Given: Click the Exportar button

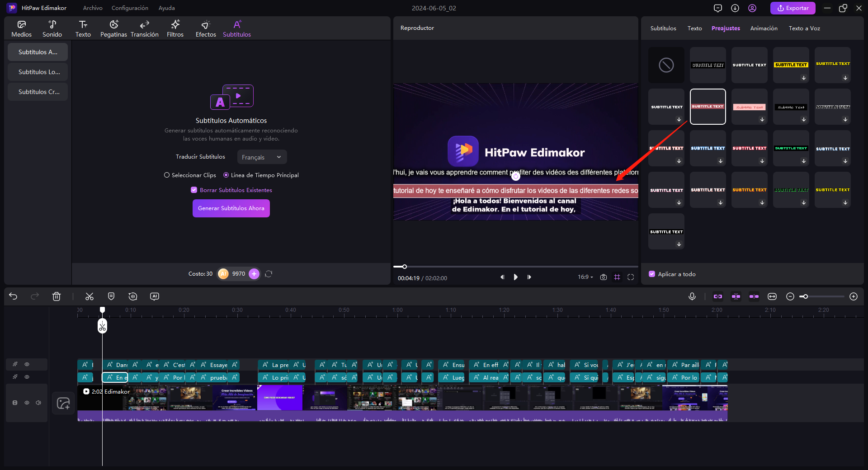Looking at the screenshot, I should tap(793, 8).
